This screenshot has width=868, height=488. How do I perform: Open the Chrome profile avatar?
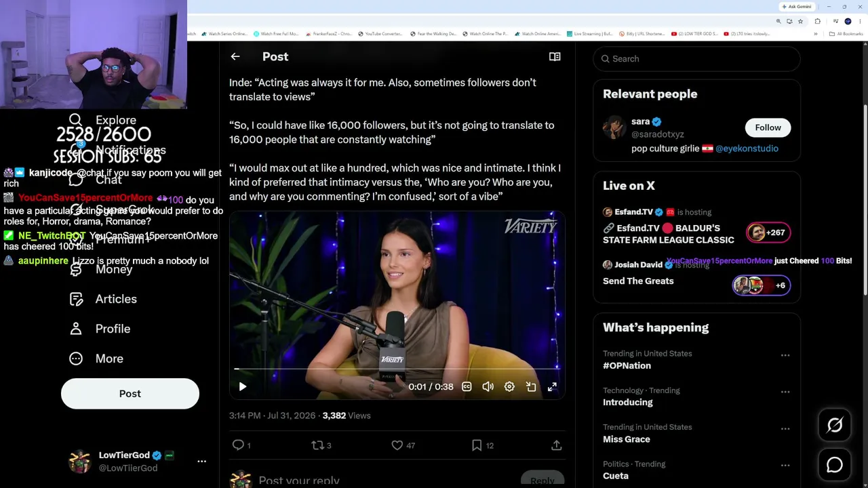[848, 21]
